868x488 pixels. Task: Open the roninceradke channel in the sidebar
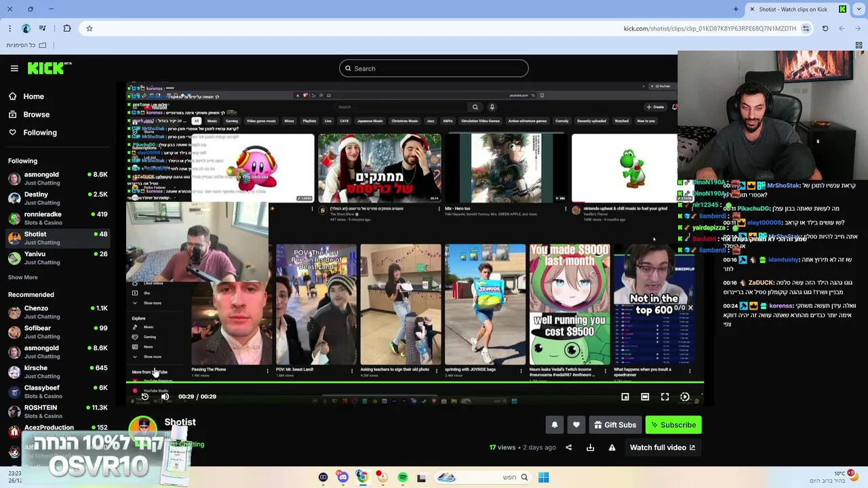coord(58,218)
